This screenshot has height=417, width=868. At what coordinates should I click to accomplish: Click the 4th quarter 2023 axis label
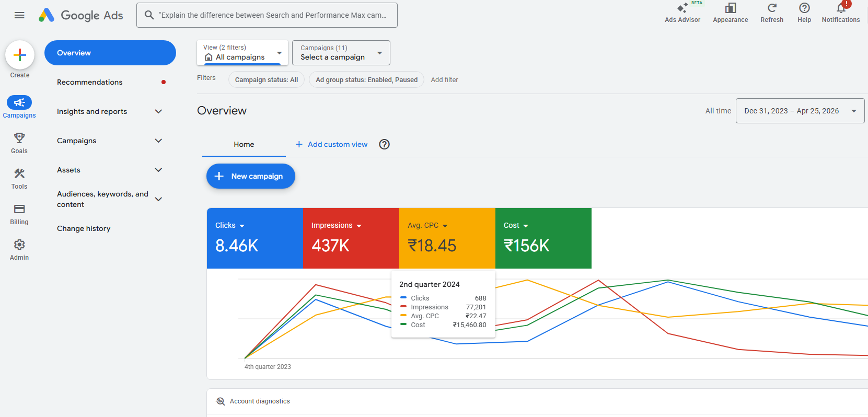click(268, 367)
